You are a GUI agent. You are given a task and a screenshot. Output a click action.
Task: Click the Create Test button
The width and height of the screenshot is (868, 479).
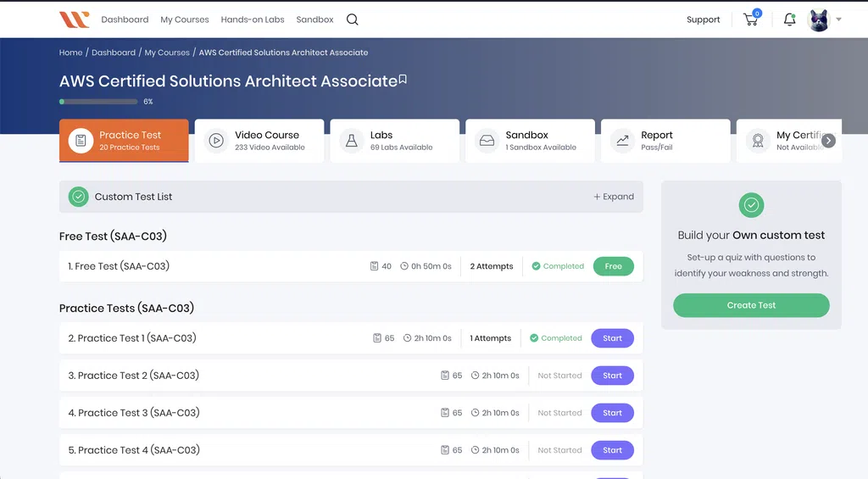[x=751, y=305]
